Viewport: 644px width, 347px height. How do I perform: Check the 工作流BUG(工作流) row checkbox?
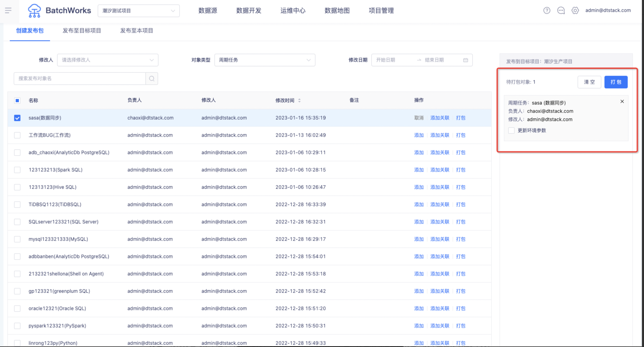(x=17, y=135)
